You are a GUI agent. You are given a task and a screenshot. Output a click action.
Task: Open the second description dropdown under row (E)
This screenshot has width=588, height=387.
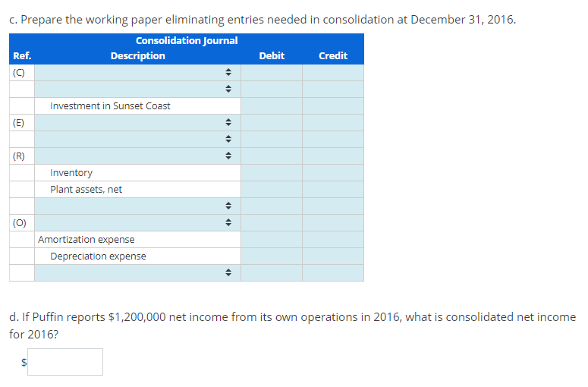[137, 139]
